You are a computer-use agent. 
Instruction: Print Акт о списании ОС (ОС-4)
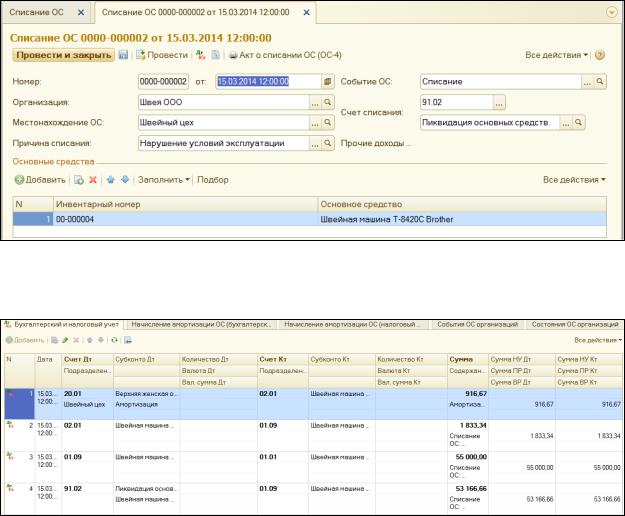click(285, 55)
